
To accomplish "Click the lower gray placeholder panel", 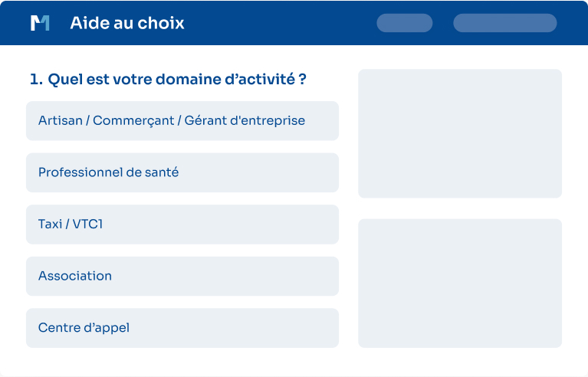I will click(460, 284).
